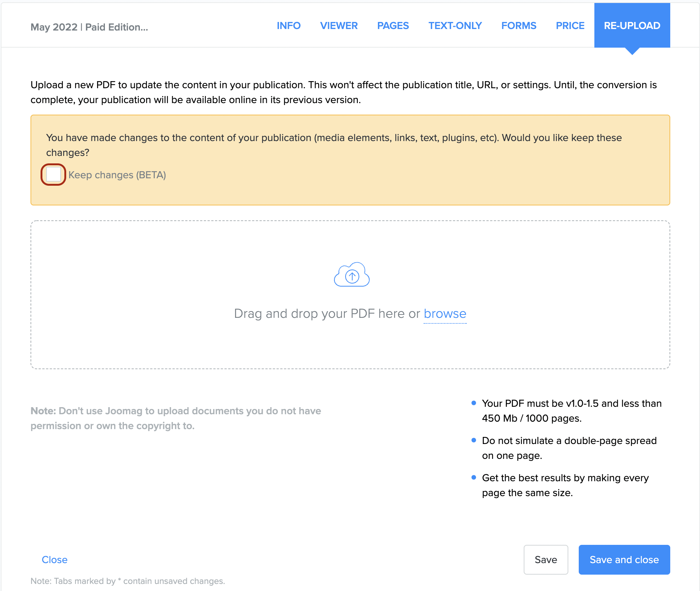Image resolution: width=700 pixels, height=591 pixels.
Task: Open the INFO tab
Action: coord(288,26)
